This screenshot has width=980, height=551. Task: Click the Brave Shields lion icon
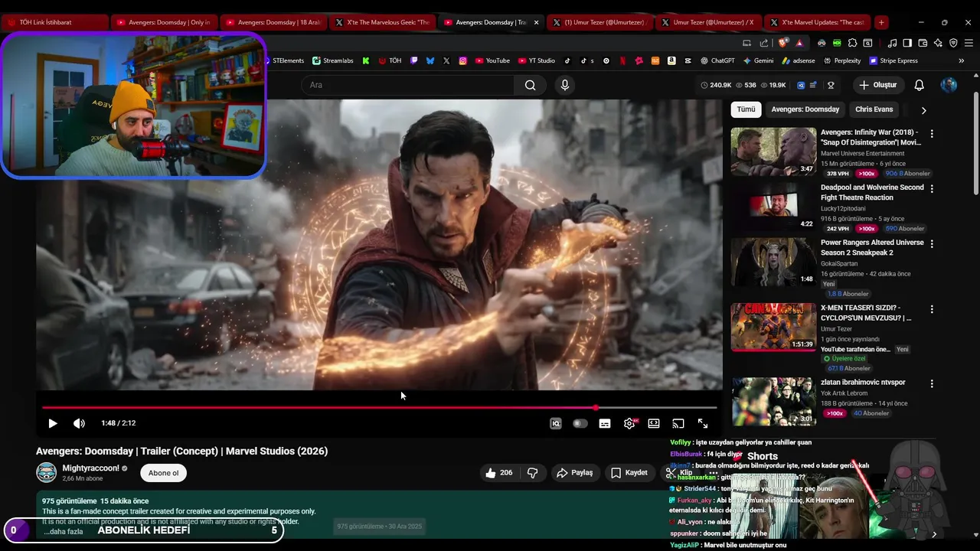(782, 43)
